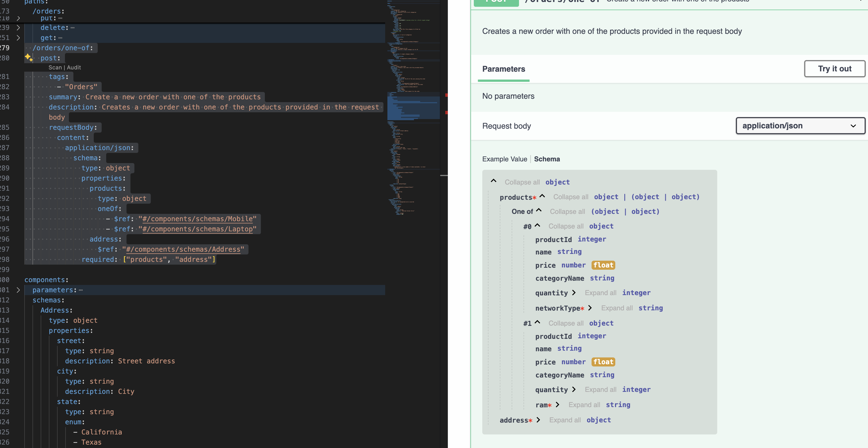Expand quantity property under #1
This screenshot has width=868, height=448.
pos(573,389)
